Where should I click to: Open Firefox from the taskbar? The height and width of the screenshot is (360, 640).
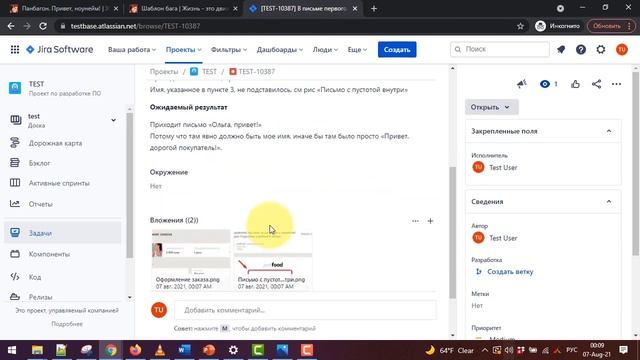point(135,350)
